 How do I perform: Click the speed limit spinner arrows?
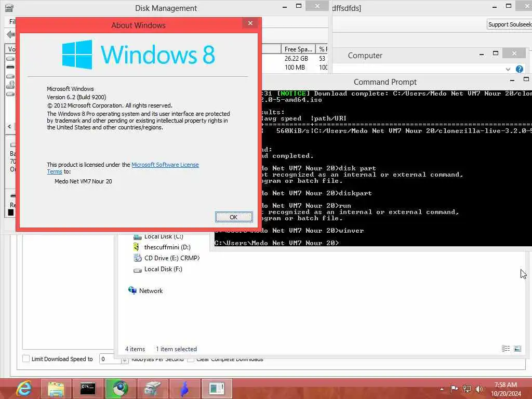pos(125,360)
